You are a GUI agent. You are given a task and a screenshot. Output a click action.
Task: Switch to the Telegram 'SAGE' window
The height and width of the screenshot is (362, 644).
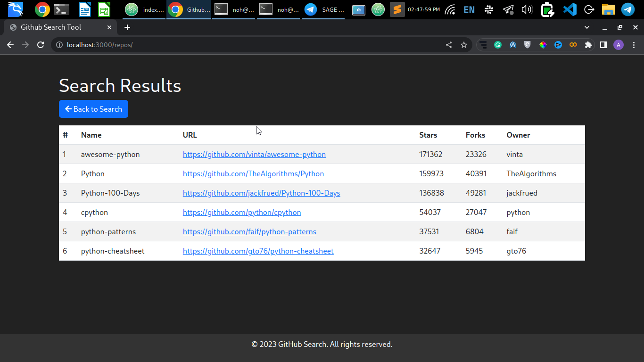[x=324, y=9]
